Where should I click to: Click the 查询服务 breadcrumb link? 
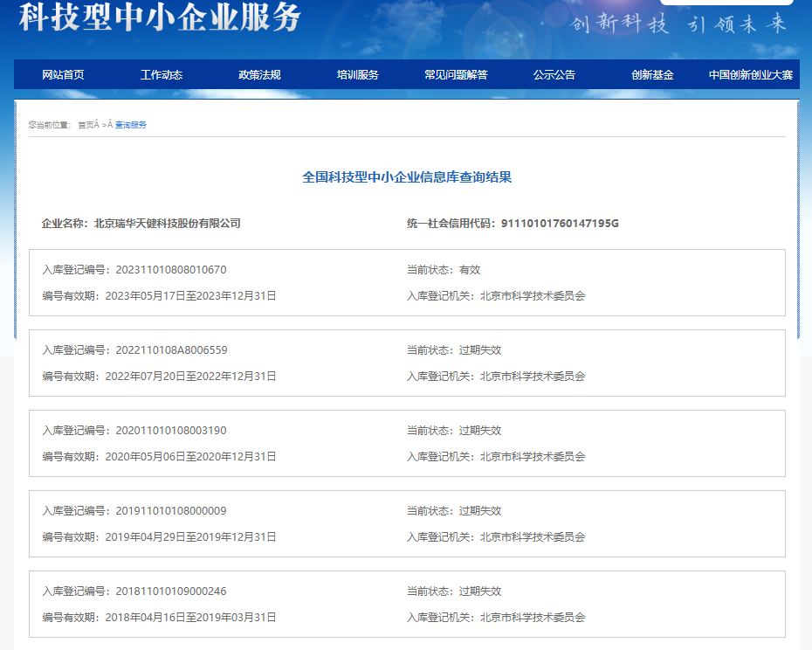click(x=130, y=125)
